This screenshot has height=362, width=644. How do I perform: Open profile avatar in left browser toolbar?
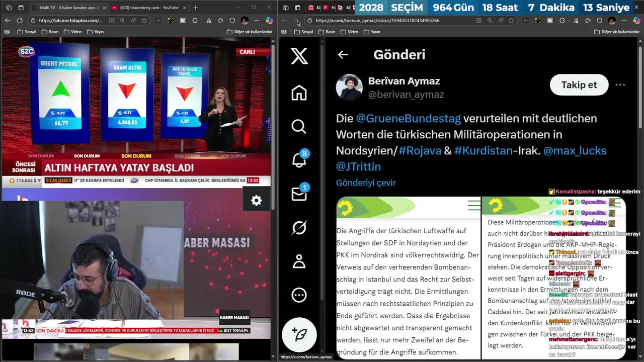[x=245, y=21]
